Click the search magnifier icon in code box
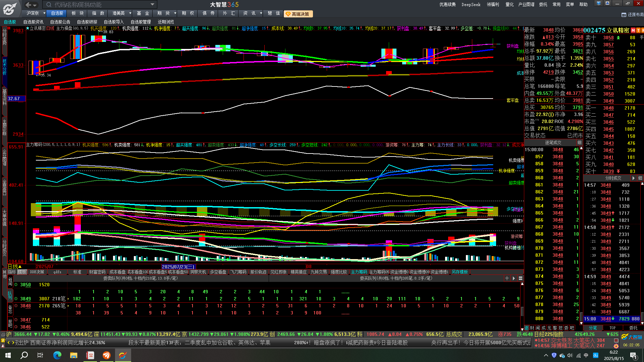 [x=49, y=5]
